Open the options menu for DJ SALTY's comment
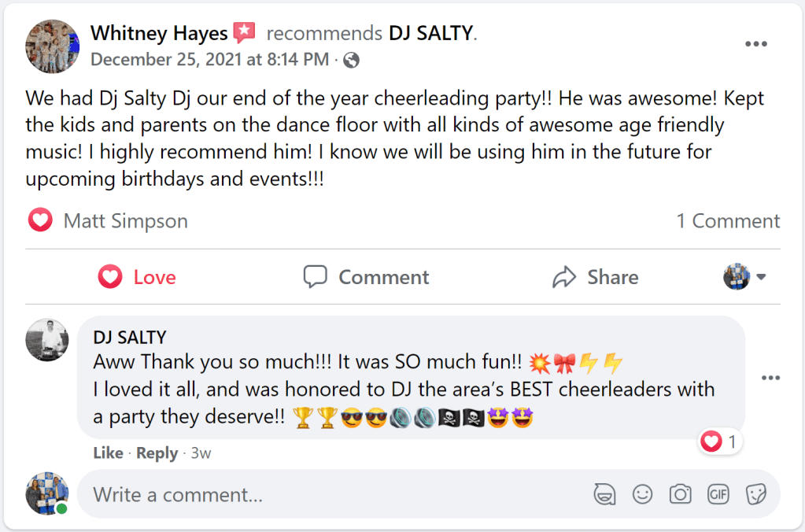 click(770, 378)
